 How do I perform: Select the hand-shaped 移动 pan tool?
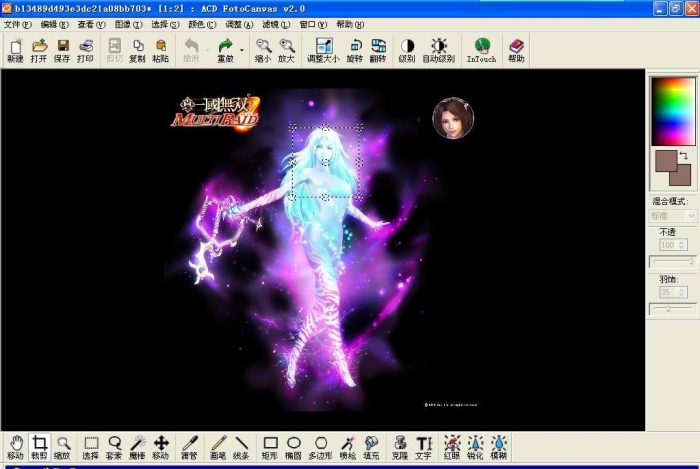16,448
